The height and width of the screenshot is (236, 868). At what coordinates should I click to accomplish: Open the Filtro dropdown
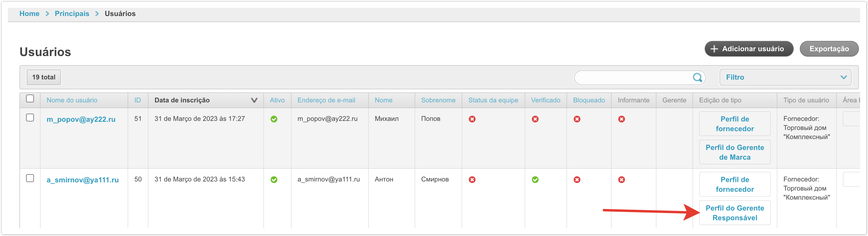(785, 78)
